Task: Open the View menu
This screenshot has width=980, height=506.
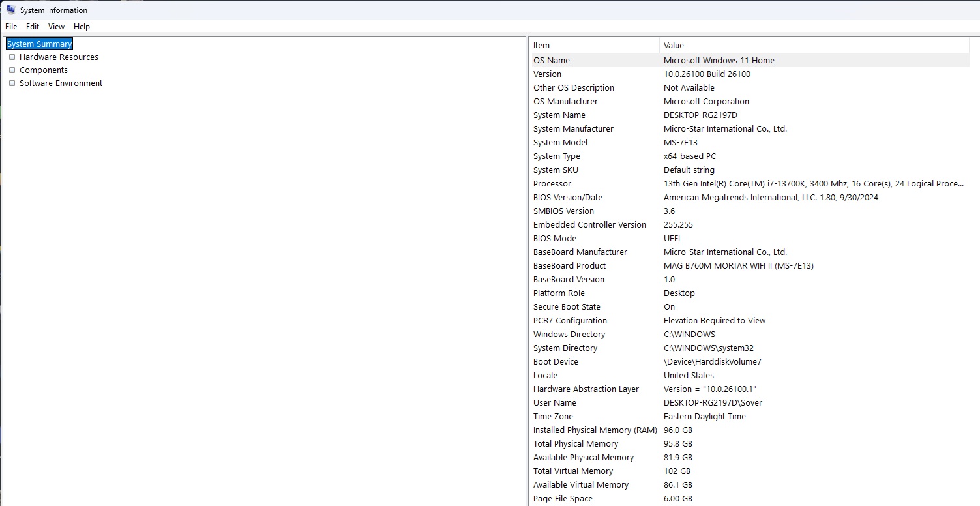Action: [57, 27]
